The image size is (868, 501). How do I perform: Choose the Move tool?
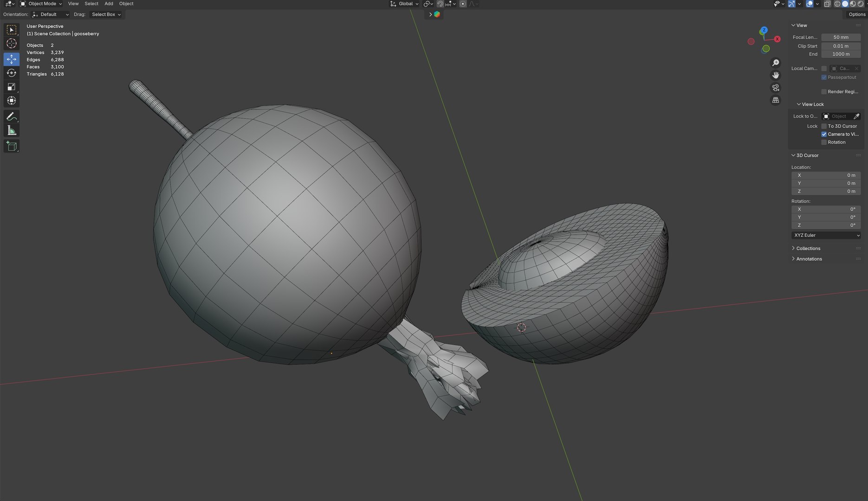tap(12, 59)
